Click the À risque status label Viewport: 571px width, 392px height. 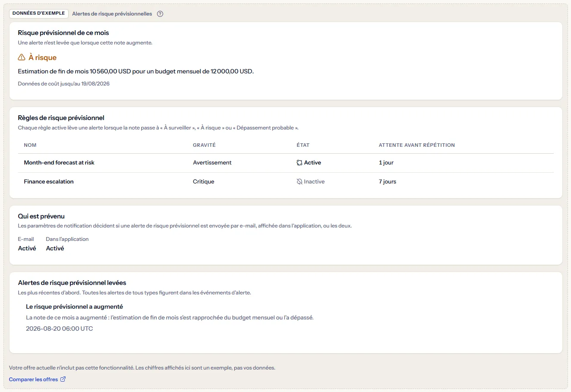point(43,57)
